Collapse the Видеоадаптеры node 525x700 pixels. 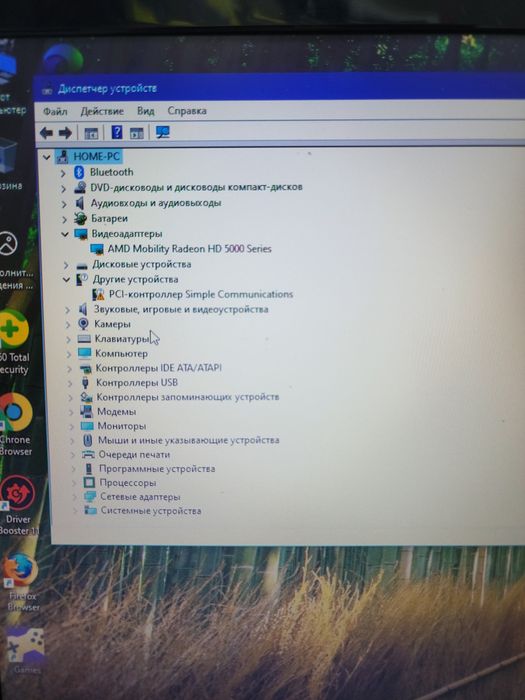point(65,234)
